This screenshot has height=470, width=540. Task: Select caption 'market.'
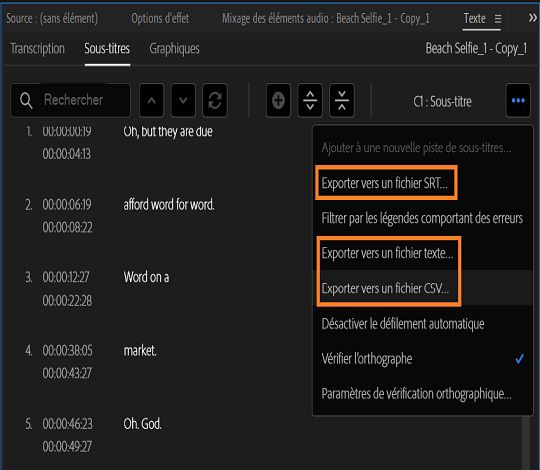pyautogui.click(x=140, y=351)
